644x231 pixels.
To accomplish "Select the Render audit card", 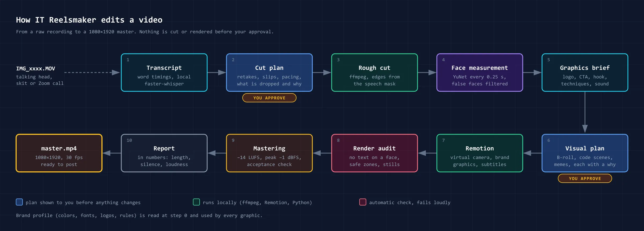I will [x=375, y=153].
